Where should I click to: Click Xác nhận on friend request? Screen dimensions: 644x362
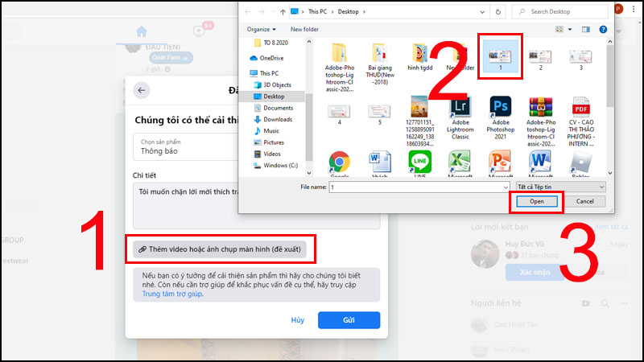[534, 273]
